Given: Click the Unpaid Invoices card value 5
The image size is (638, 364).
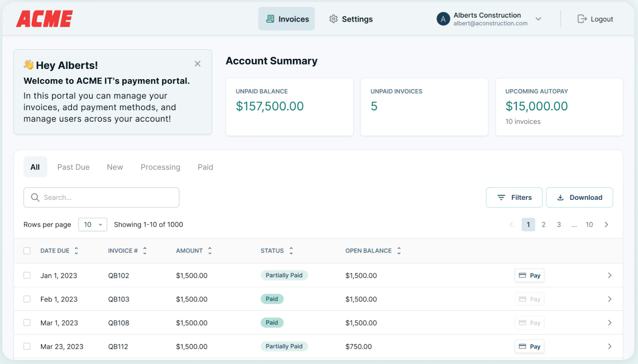Looking at the screenshot, I should [x=374, y=106].
